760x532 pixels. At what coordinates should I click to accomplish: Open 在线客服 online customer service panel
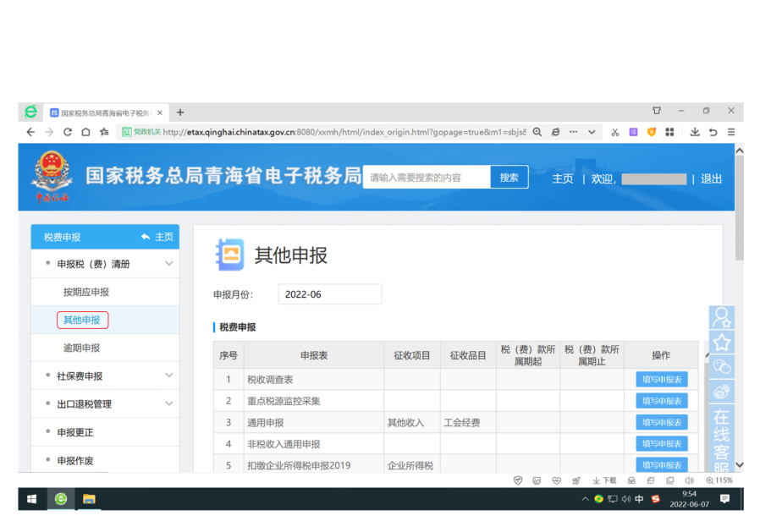click(x=721, y=438)
